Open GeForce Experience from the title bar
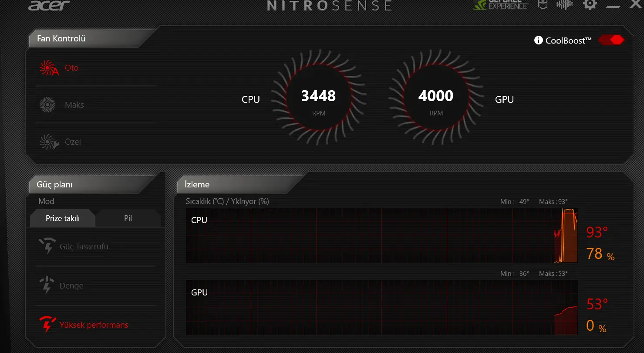The image size is (644, 353). click(x=501, y=4)
